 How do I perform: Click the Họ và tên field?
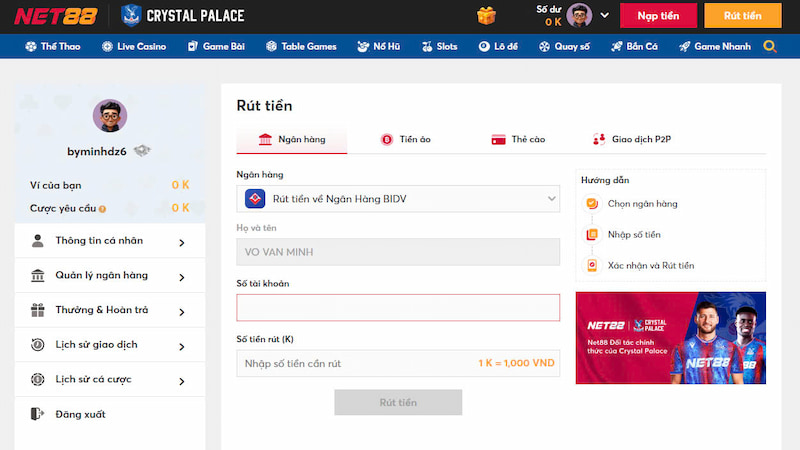[x=398, y=252]
